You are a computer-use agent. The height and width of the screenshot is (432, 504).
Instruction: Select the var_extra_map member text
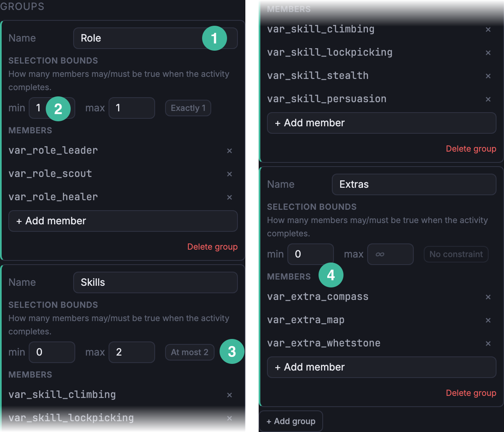coord(306,320)
